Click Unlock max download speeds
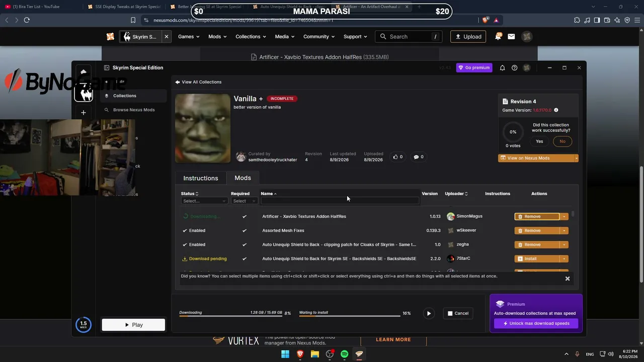Image resolution: width=644 pixels, height=362 pixels. pos(536,323)
